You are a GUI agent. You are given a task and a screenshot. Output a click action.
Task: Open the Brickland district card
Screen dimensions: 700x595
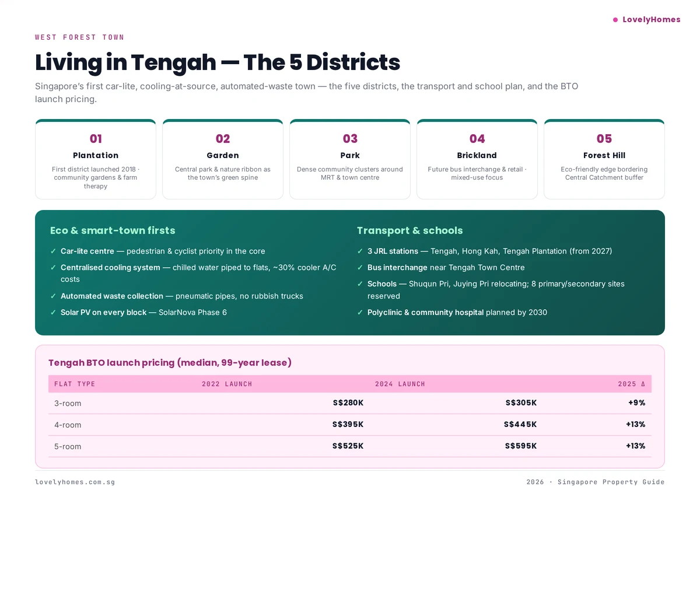point(477,159)
